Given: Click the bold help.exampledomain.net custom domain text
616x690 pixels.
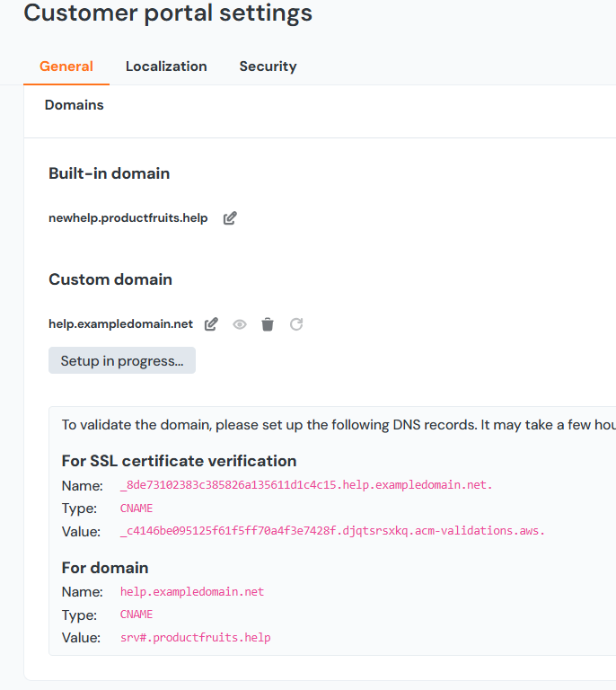Looking at the screenshot, I should click(120, 324).
